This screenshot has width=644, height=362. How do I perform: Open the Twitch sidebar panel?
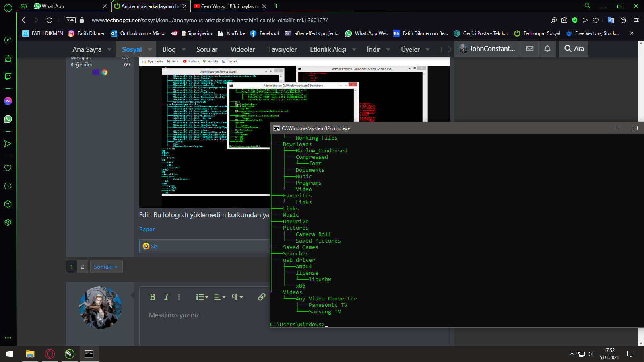point(8,76)
